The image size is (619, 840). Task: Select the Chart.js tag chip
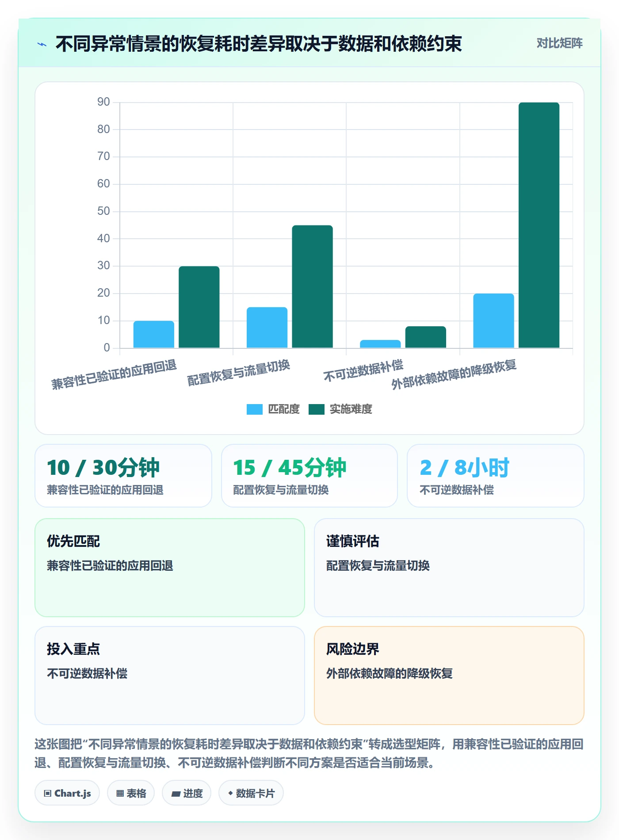[67, 793]
